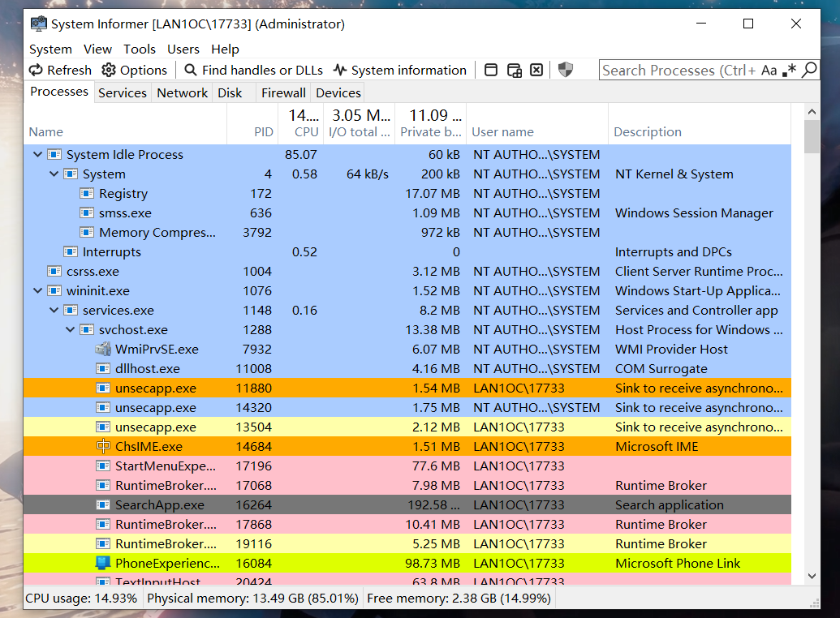
Task: Click Find handles or DLLs
Action: tap(253, 71)
